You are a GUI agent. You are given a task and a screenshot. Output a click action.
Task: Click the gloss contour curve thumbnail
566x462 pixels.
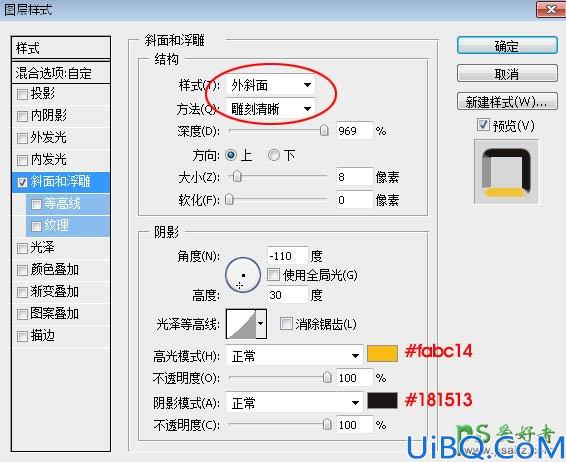[x=241, y=323]
